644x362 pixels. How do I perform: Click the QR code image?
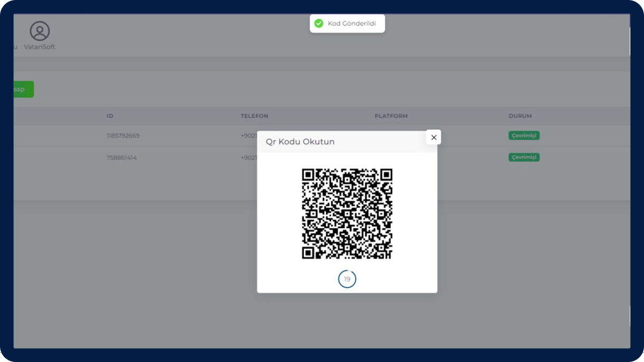(x=347, y=214)
